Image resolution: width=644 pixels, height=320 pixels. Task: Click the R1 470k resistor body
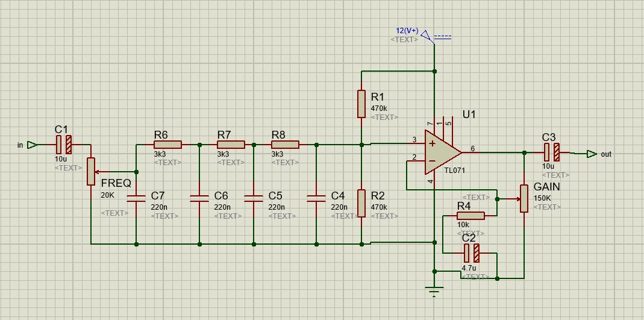click(361, 103)
